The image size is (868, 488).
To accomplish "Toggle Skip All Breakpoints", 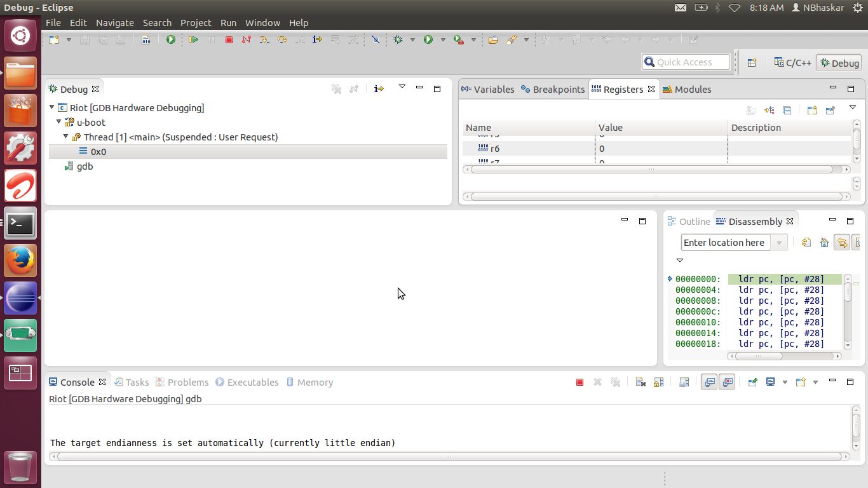I will click(x=376, y=39).
